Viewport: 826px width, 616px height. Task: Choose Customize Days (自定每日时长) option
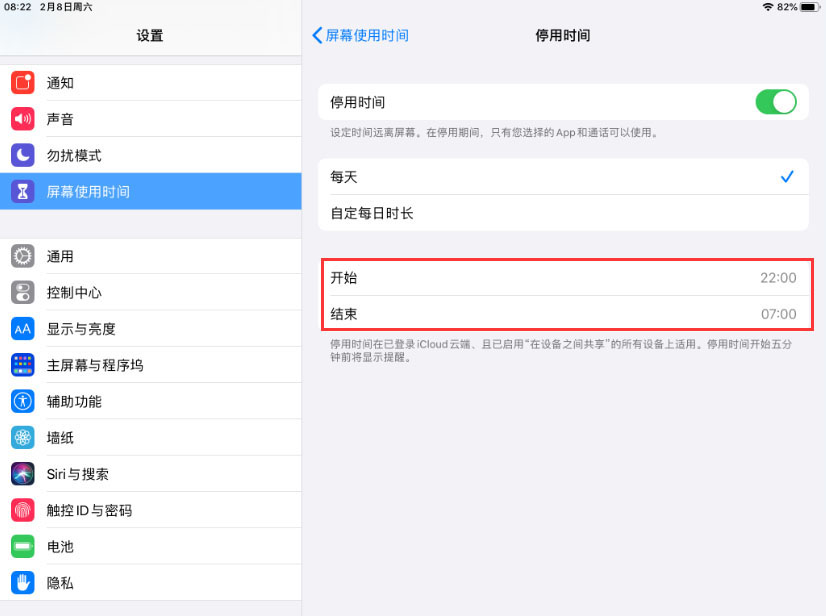563,213
